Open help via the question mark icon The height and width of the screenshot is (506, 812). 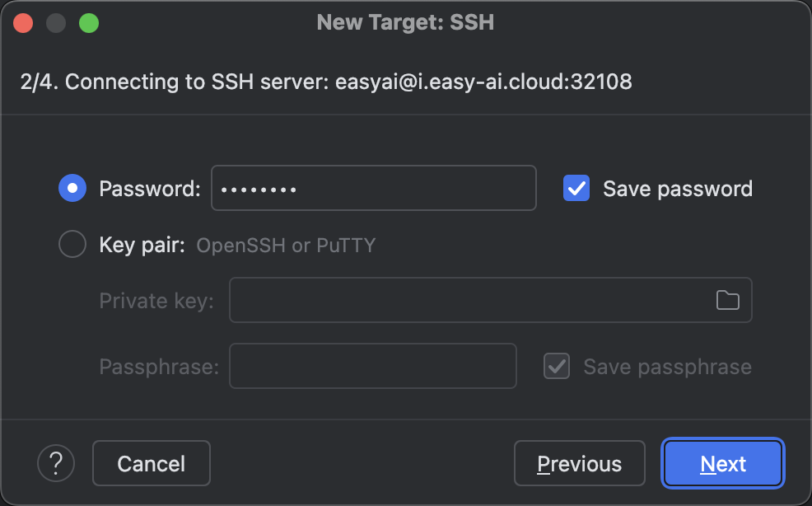pos(56,463)
